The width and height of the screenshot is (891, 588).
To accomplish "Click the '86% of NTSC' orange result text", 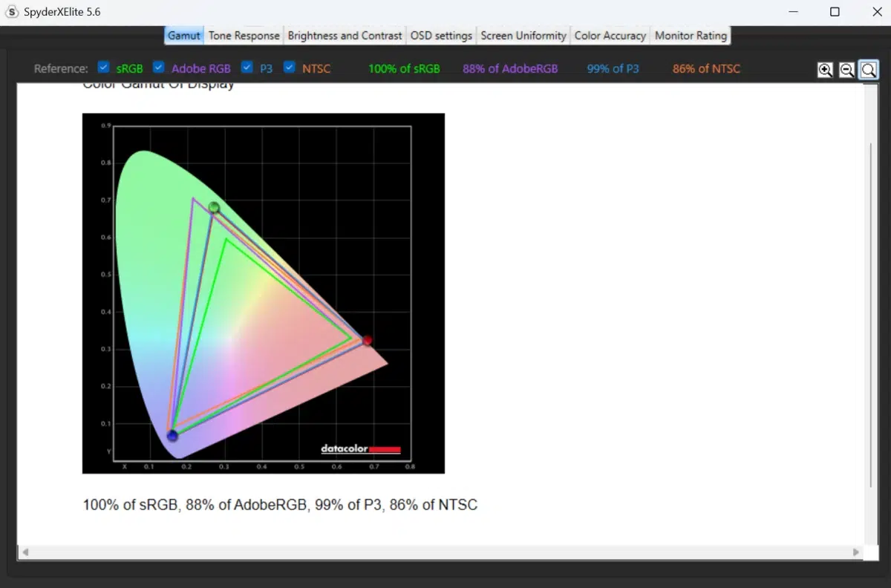I will 706,68.
